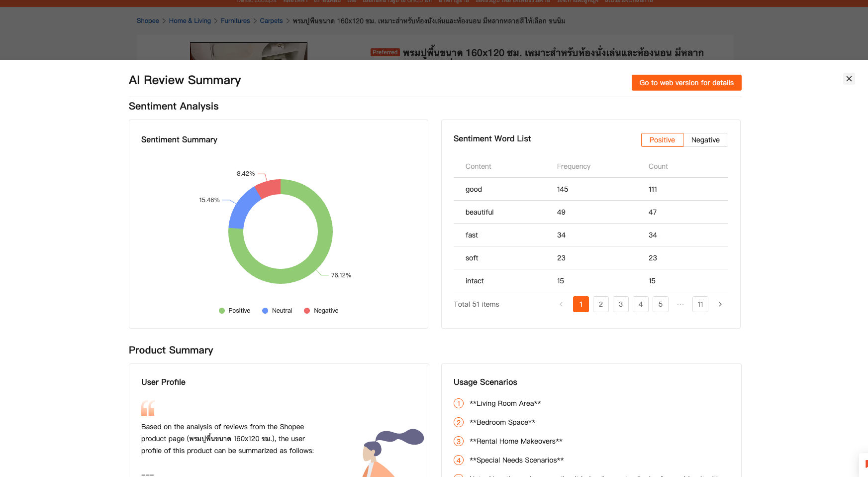Screen dimensions: 868x477
Task: Toggle Negative legend in sentiment chart
Action: [321, 311]
